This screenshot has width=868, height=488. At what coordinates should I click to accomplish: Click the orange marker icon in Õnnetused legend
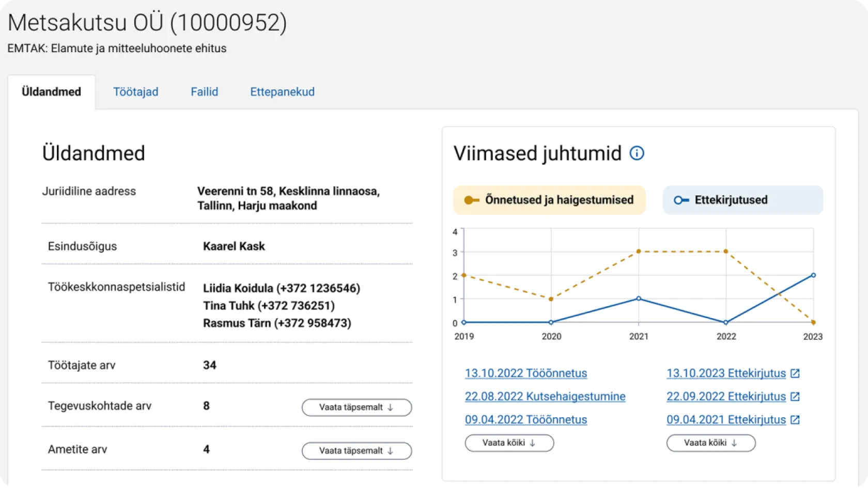471,200
